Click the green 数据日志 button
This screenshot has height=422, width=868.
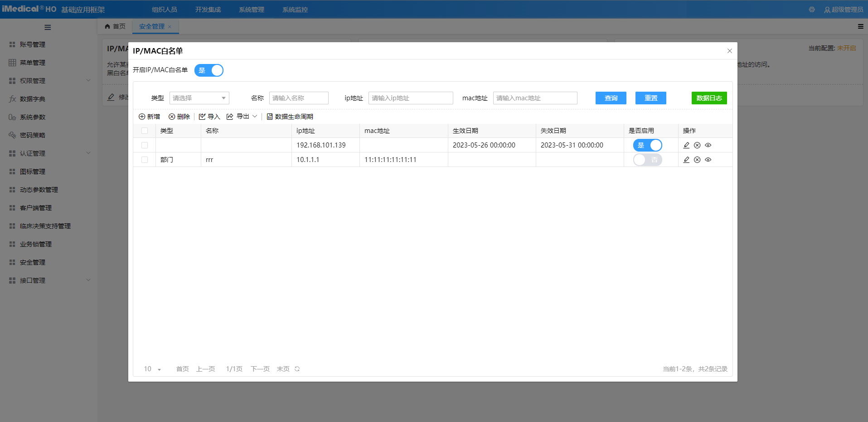click(x=709, y=98)
